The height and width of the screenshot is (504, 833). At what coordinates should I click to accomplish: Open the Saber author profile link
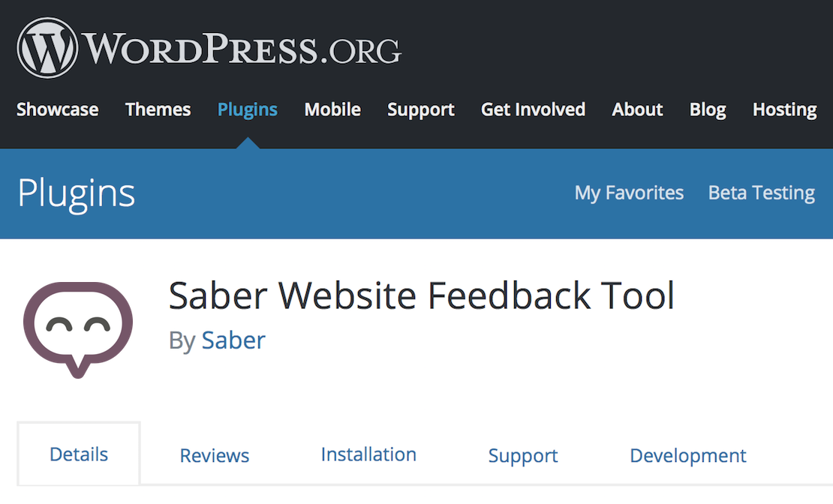point(233,340)
